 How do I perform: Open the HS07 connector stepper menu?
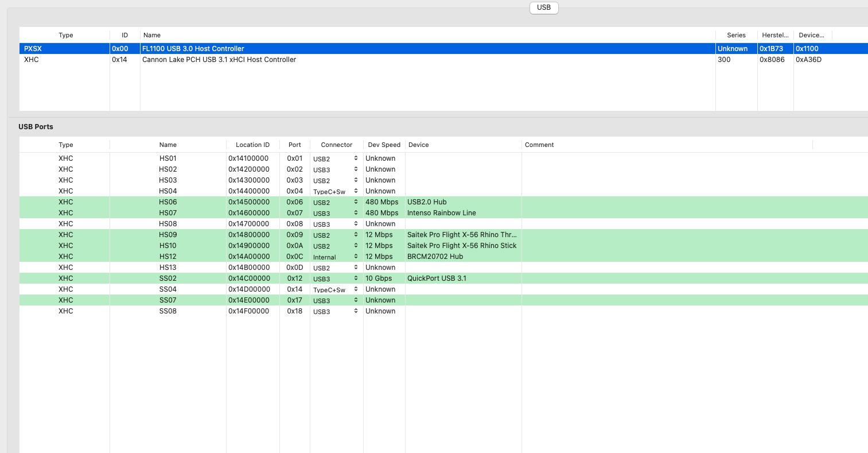(x=356, y=213)
